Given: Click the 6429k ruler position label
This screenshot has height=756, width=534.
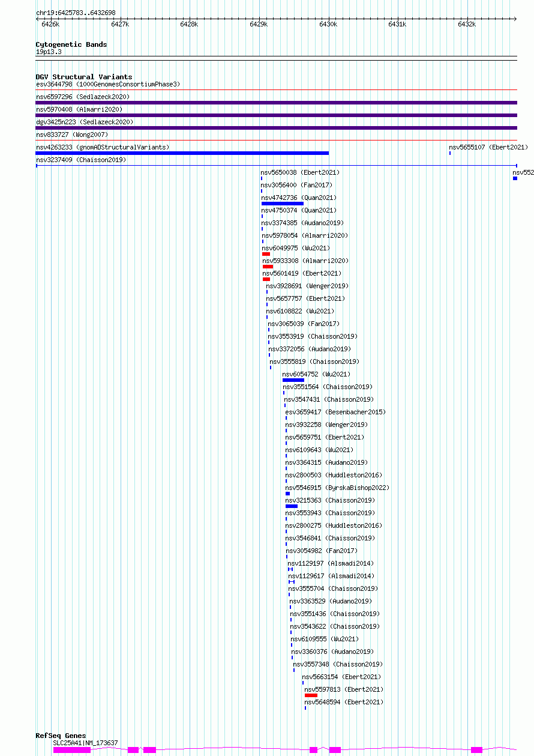Looking at the screenshot, I should [x=259, y=24].
